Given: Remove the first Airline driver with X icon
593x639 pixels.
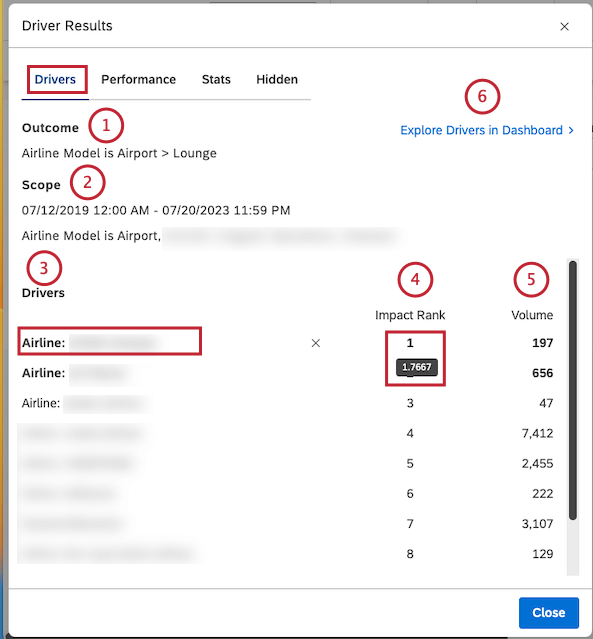Looking at the screenshot, I should (315, 343).
